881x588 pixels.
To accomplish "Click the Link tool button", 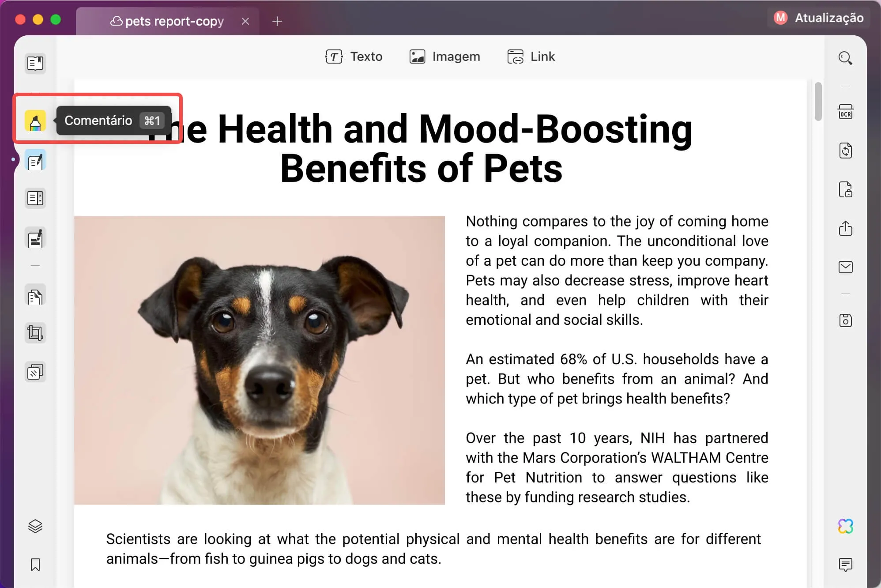I will click(x=531, y=57).
